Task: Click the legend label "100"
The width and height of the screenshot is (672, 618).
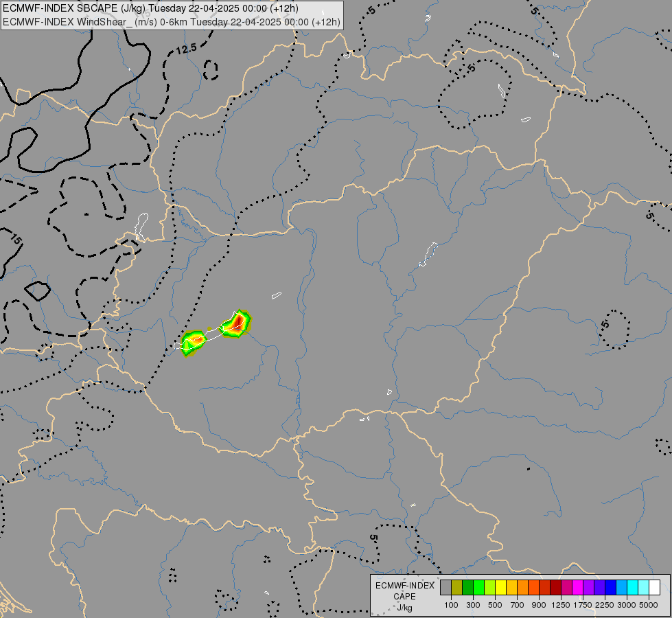Action: point(451,605)
